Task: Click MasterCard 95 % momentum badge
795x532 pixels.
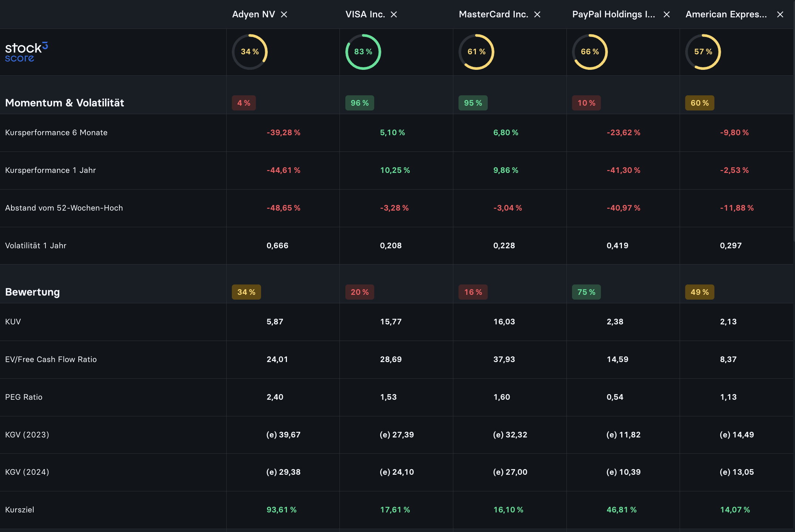Action: pos(473,103)
